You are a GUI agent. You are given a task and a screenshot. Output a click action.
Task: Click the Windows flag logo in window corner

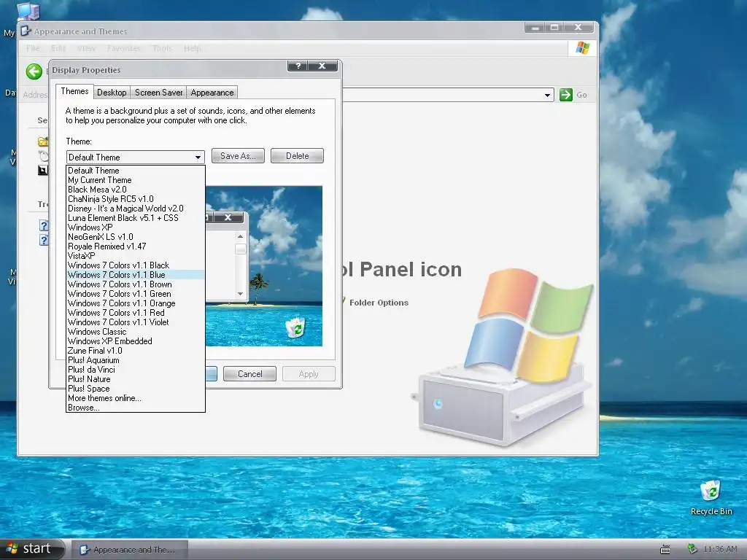click(582, 48)
